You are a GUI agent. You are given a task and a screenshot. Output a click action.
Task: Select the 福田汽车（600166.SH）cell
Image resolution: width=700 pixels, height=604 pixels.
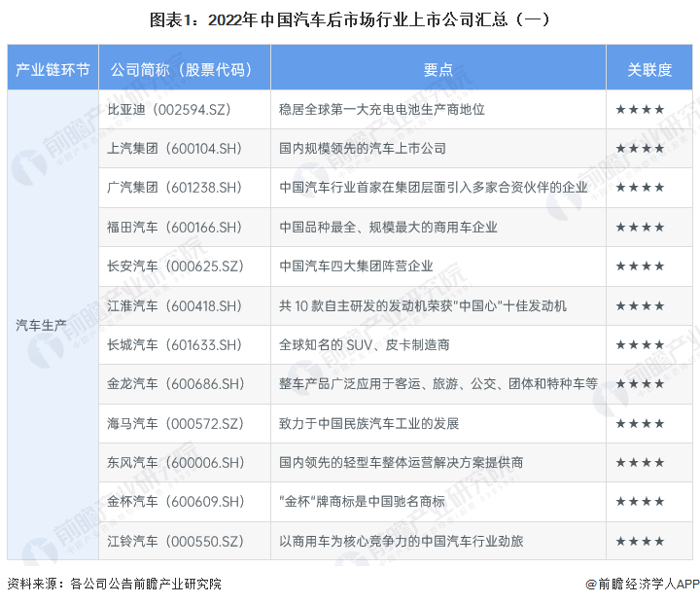pos(185,227)
